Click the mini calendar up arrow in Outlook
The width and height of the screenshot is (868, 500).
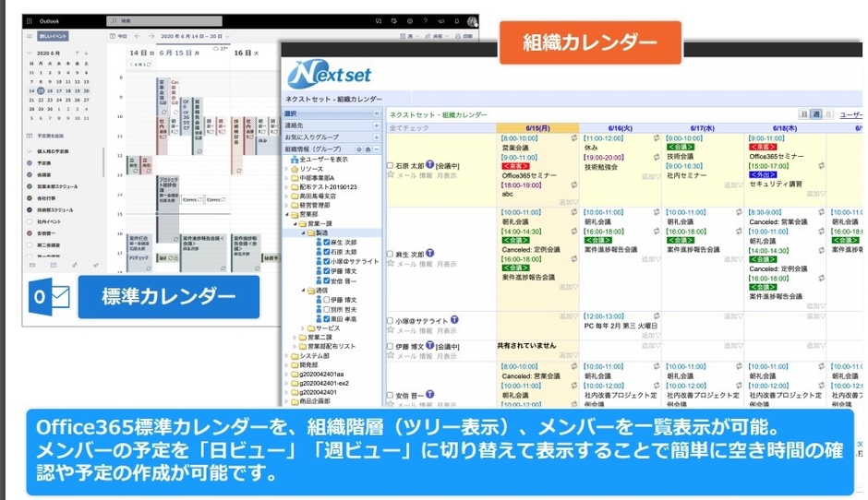pos(77,54)
